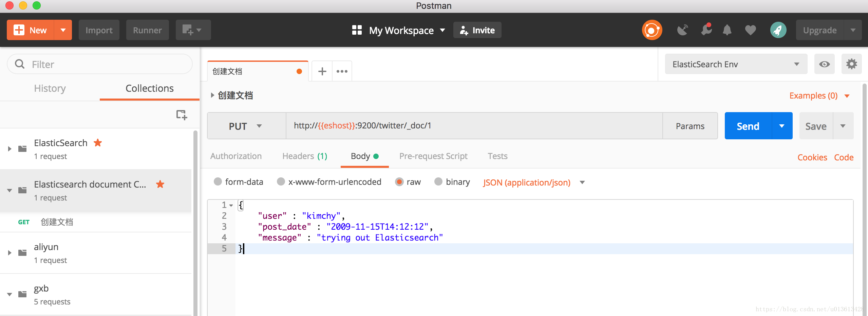The image size is (868, 316).
Task: Switch to the Headers (1) tab
Action: (305, 156)
